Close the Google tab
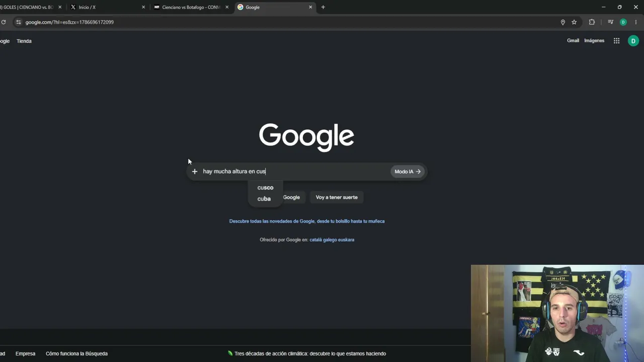This screenshot has height=362, width=644. pos(310,7)
